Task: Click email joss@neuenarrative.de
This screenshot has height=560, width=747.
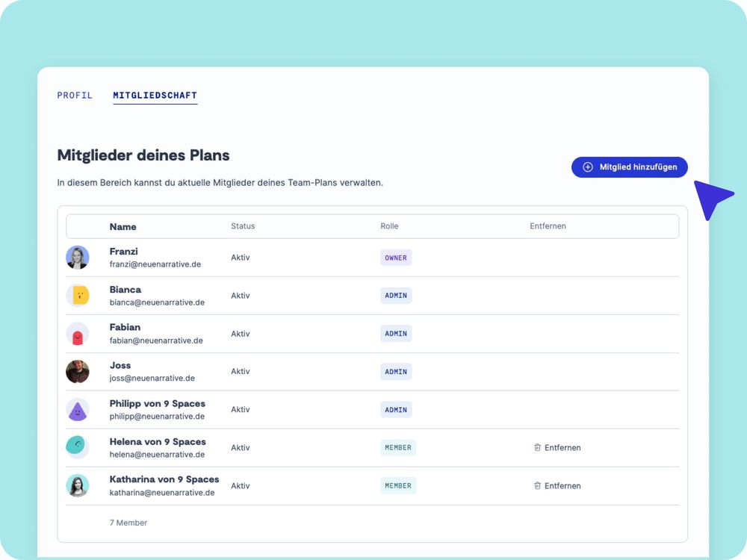Action: click(x=152, y=378)
